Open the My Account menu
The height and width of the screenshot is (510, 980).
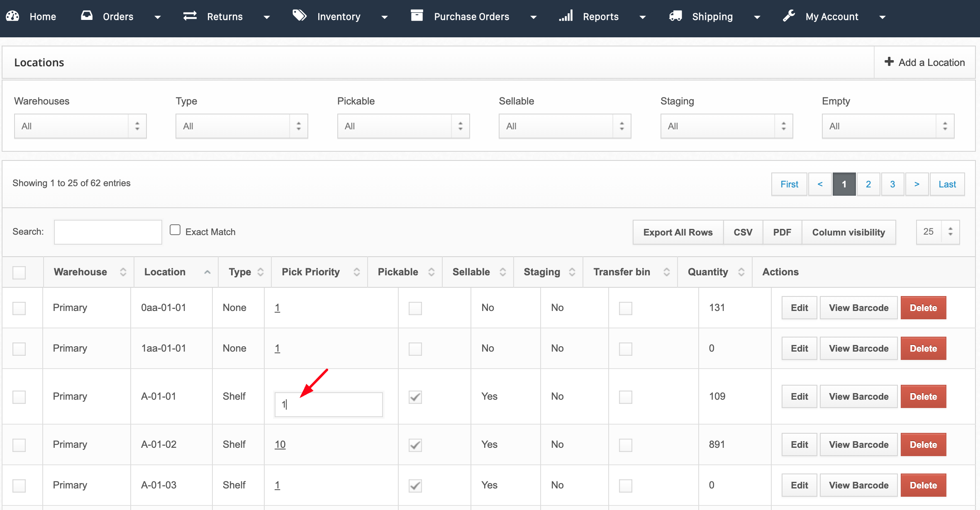tap(832, 17)
